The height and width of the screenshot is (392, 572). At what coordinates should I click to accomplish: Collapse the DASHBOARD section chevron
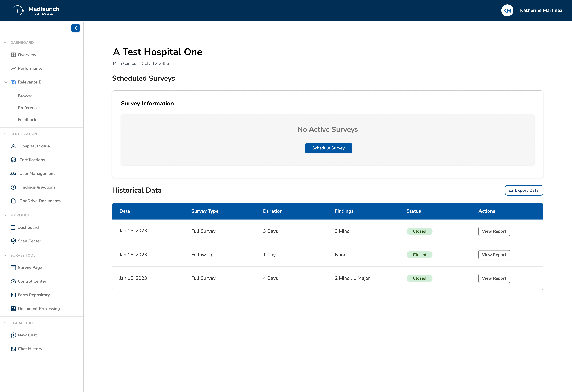5,43
